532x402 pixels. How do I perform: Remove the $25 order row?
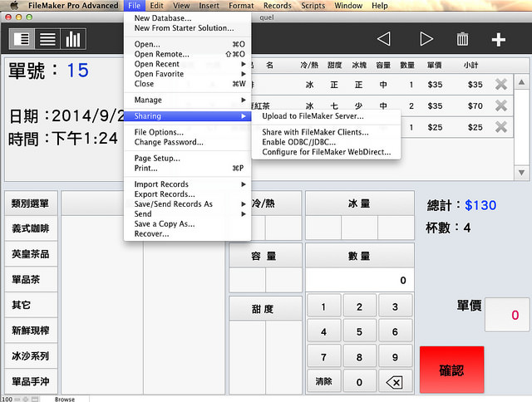coord(501,127)
